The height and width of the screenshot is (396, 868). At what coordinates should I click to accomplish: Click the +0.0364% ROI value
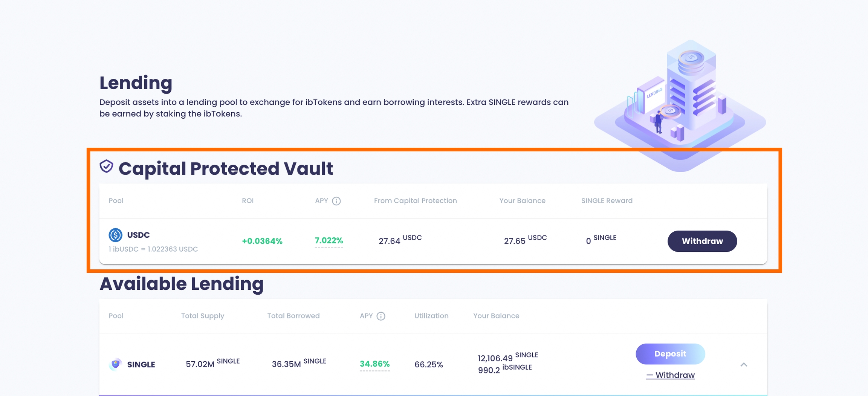[262, 241]
